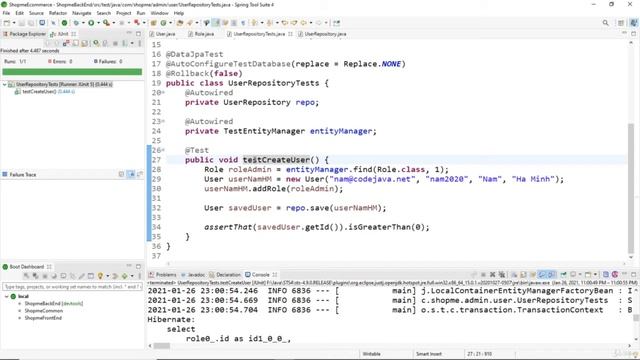Viewport: 640px width, 360px height.
Task: Switch to the Package Explorer tab
Action: pyautogui.click(x=24, y=34)
